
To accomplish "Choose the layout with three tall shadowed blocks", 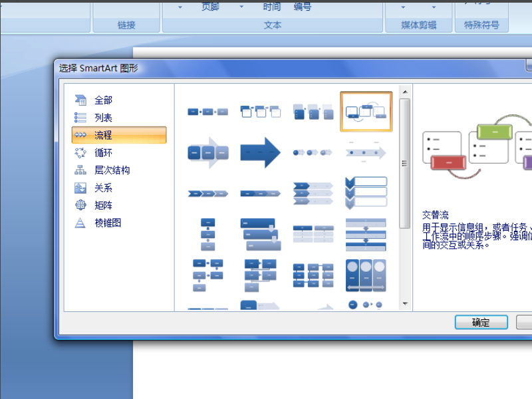I will coord(313,112).
